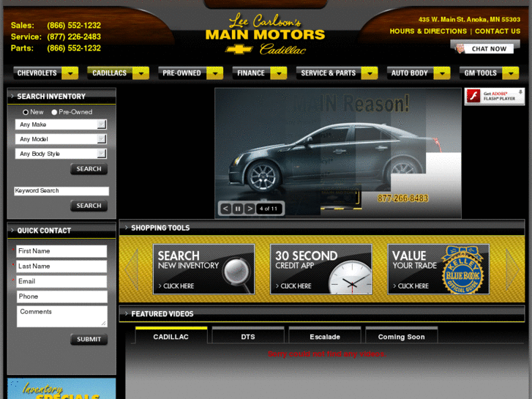532x399 pixels.
Task: Open the Cadillacs menu
Action: [110, 73]
